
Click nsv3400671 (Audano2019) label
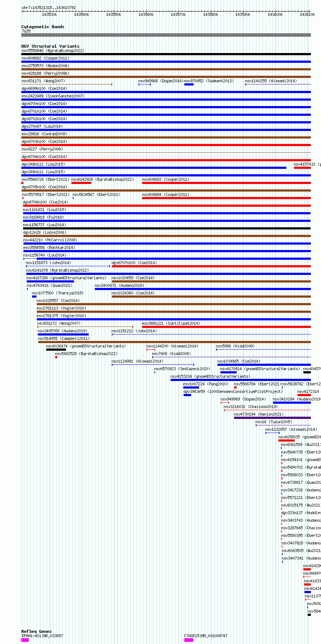click(x=119, y=285)
